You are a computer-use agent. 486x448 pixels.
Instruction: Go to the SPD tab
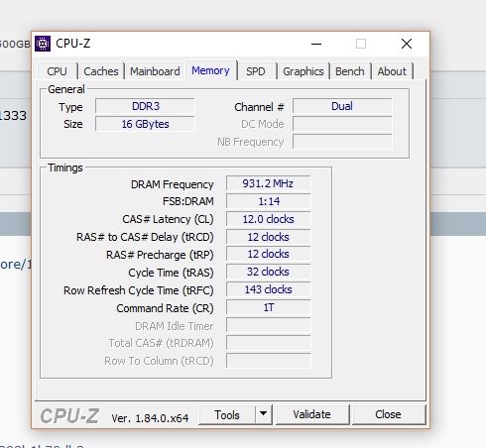[256, 71]
